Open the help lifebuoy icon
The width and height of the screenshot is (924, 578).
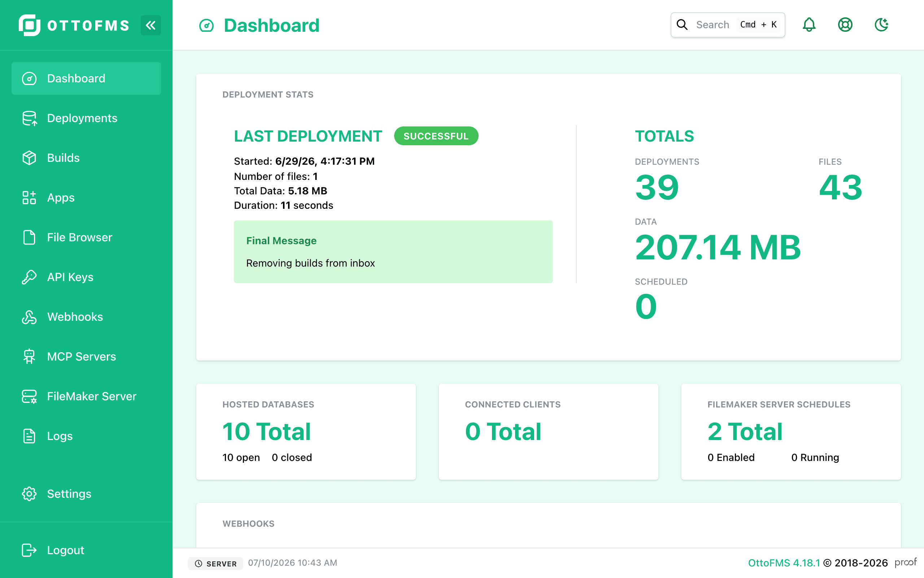pos(845,25)
